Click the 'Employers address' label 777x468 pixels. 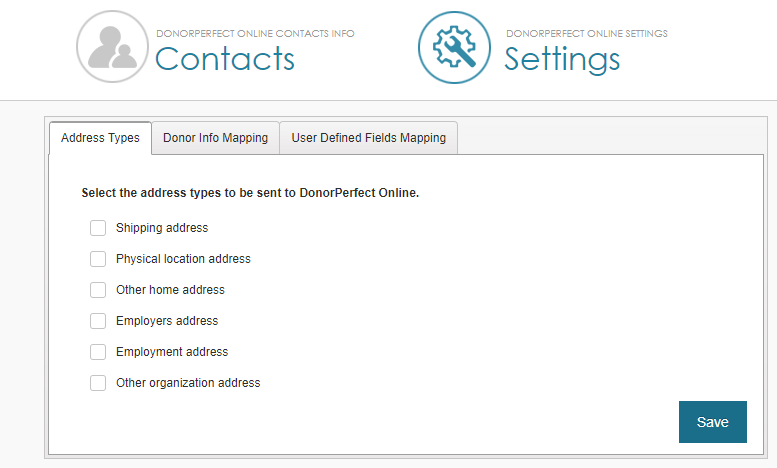[x=167, y=321]
